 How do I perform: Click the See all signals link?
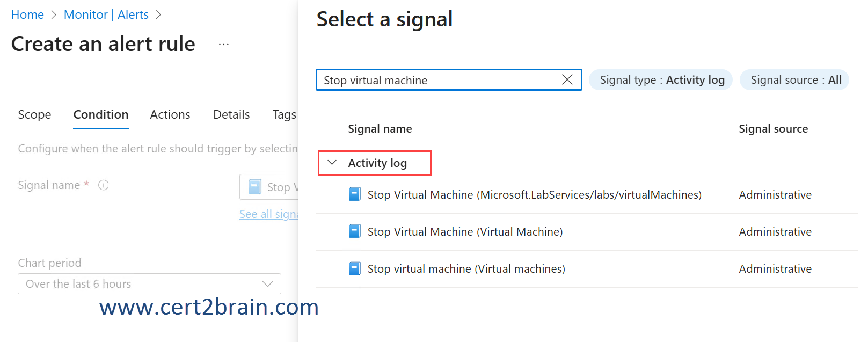pos(268,214)
